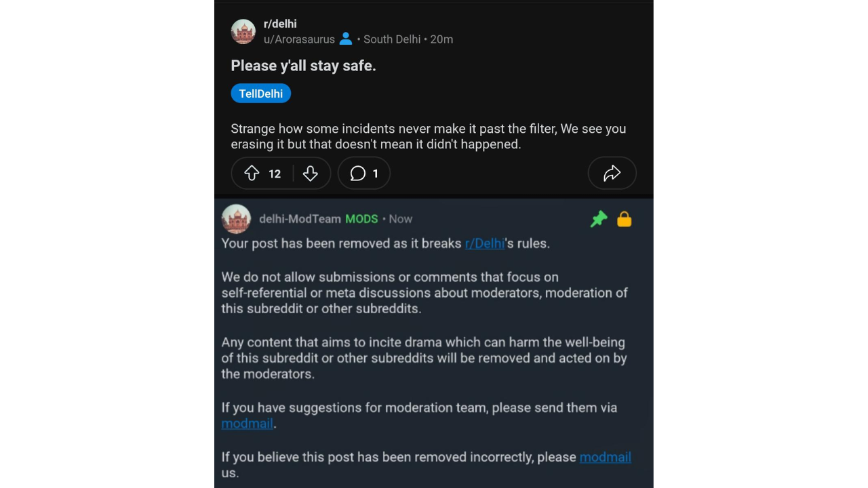Click the green MODS badge

click(x=361, y=219)
